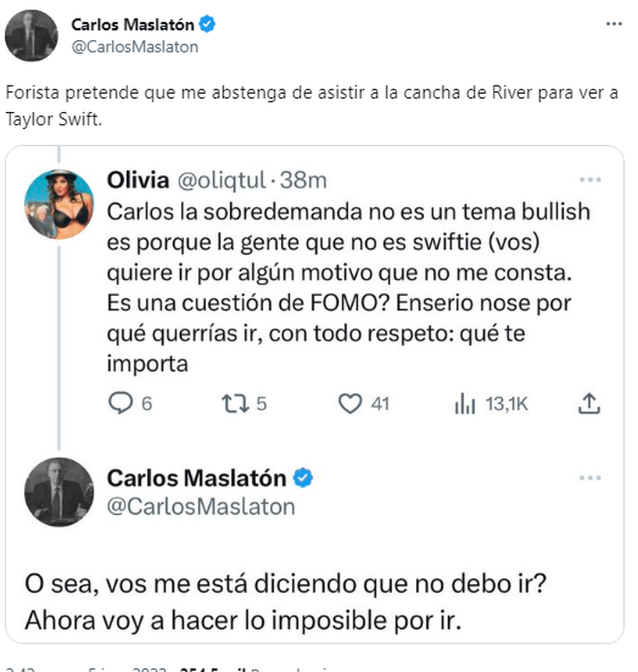Share Olivia's tweet via share icon

pyautogui.click(x=589, y=404)
